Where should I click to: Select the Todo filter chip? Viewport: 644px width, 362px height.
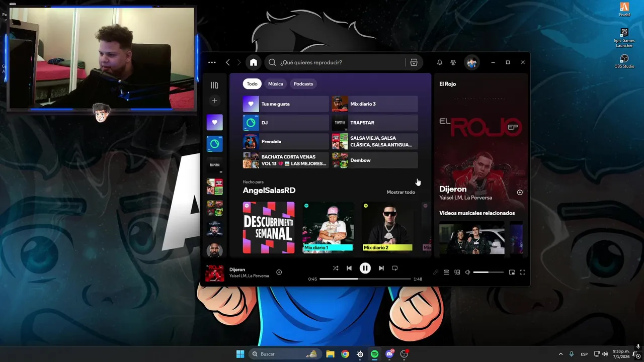point(252,84)
